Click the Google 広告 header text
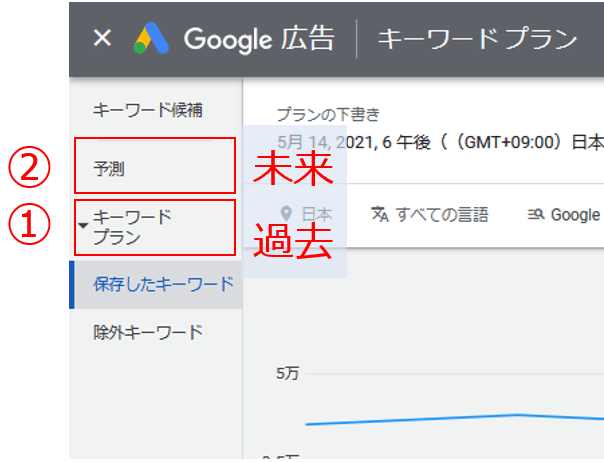The width and height of the screenshot is (604, 462). [x=259, y=40]
